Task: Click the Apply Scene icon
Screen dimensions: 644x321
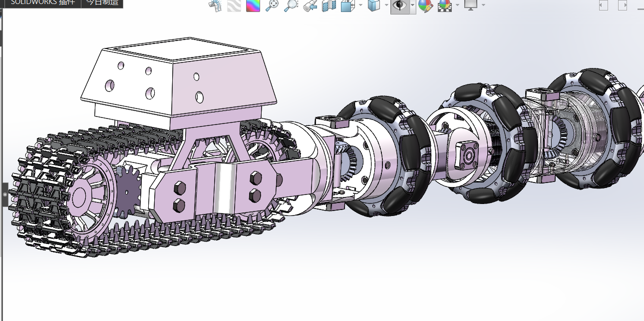Action: click(444, 6)
